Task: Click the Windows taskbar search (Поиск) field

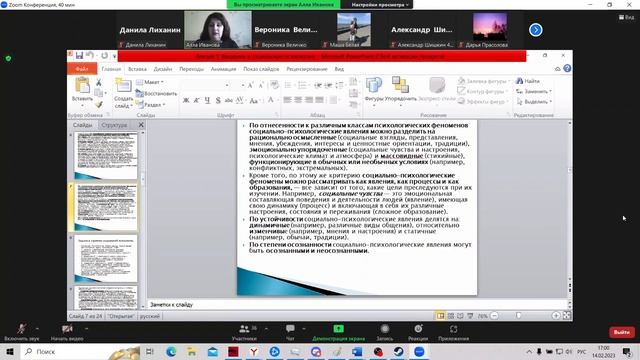Action: 80,351
